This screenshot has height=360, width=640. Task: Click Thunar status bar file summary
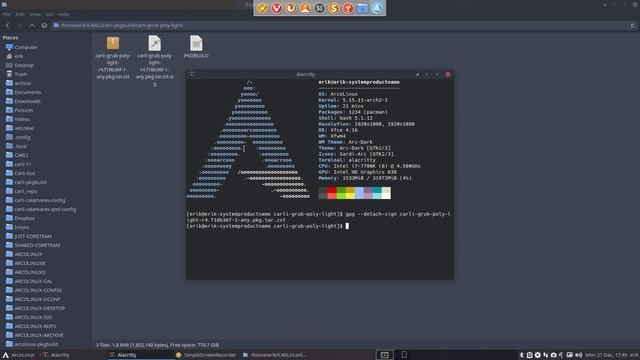coord(157,345)
